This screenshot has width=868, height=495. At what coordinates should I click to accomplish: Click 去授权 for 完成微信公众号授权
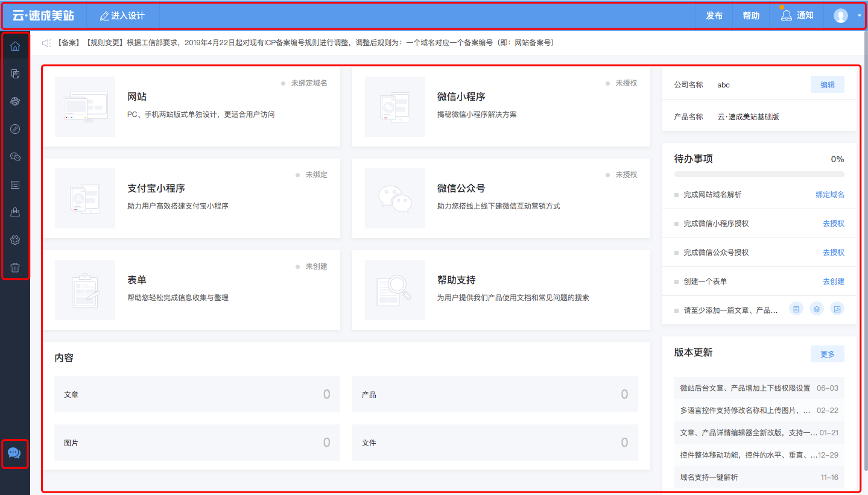click(834, 253)
